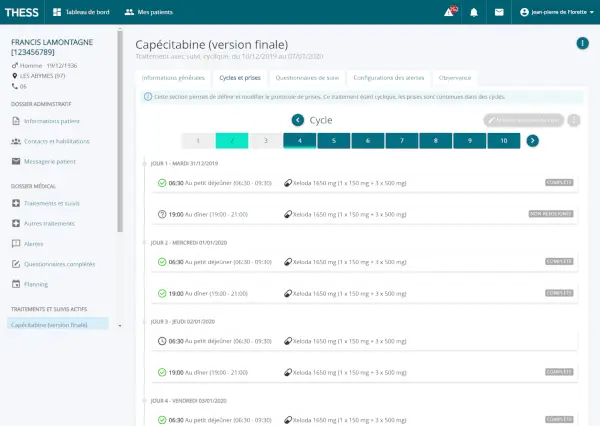Click clock icon on Jour 3 06:30 dose

(162, 341)
